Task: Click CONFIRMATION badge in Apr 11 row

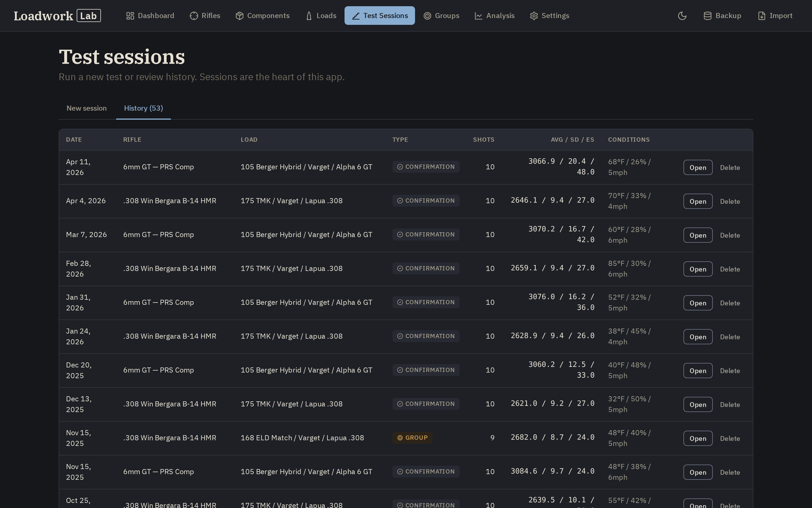Action: [x=426, y=167]
